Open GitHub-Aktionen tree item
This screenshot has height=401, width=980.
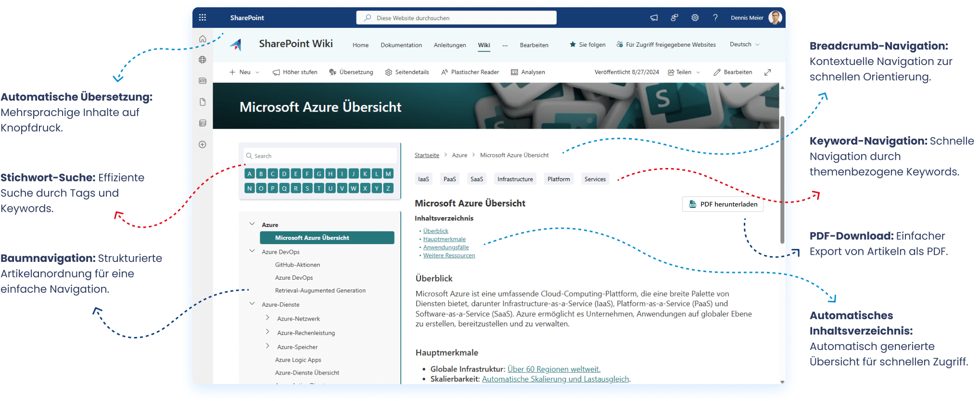[297, 265]
